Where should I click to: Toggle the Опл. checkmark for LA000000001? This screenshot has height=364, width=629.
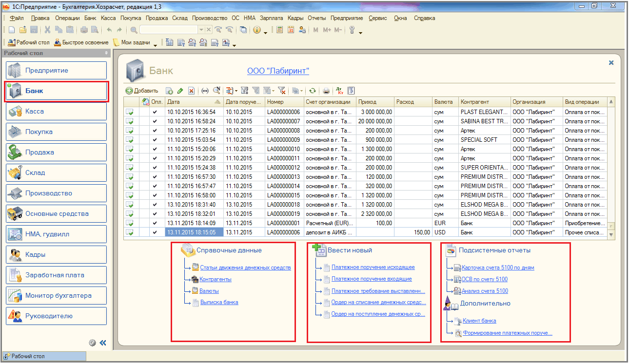click(x=156, y=223)
